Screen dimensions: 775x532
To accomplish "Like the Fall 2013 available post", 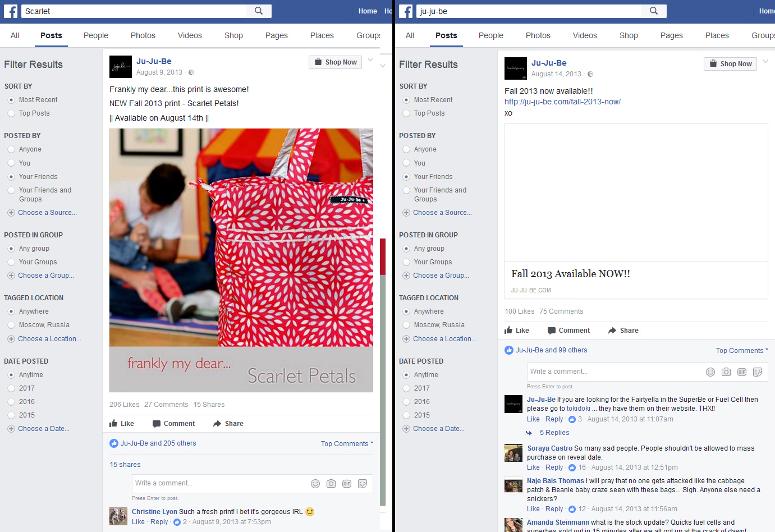I will tap(517, 331).
